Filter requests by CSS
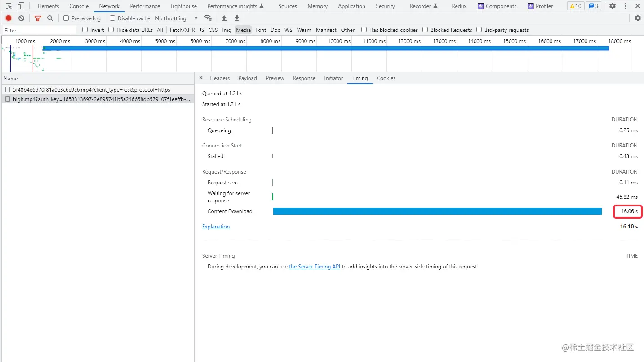The image size is (644, 362). pyautogui.click(x=213, y=30)
